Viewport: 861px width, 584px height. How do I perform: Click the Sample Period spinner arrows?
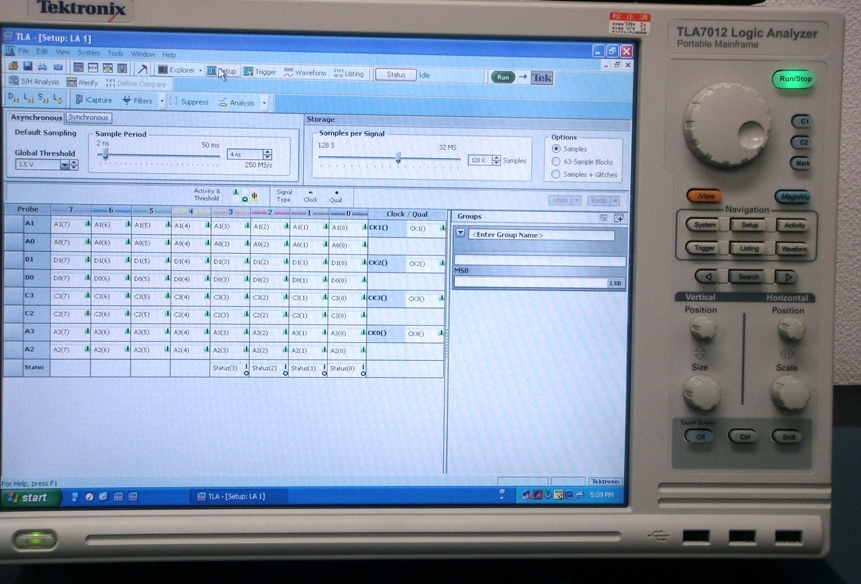(267, 154)
